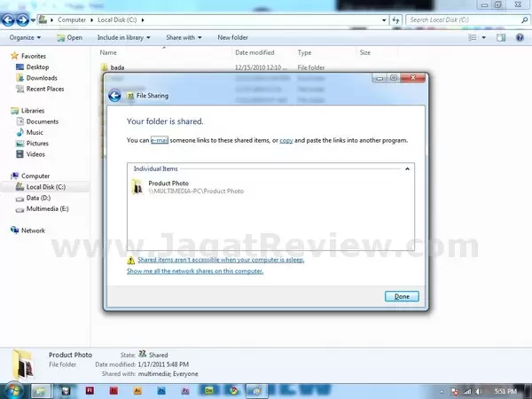Click the copy link to copy shared links
The height and width of the screenshot is (399, 532).
(x=286, y=140)
